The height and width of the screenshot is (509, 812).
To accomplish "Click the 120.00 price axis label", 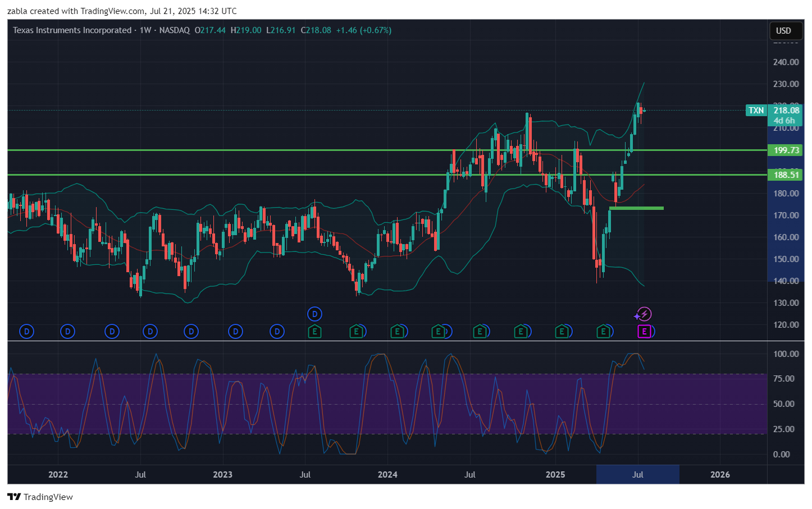I will tap(786, 325).
